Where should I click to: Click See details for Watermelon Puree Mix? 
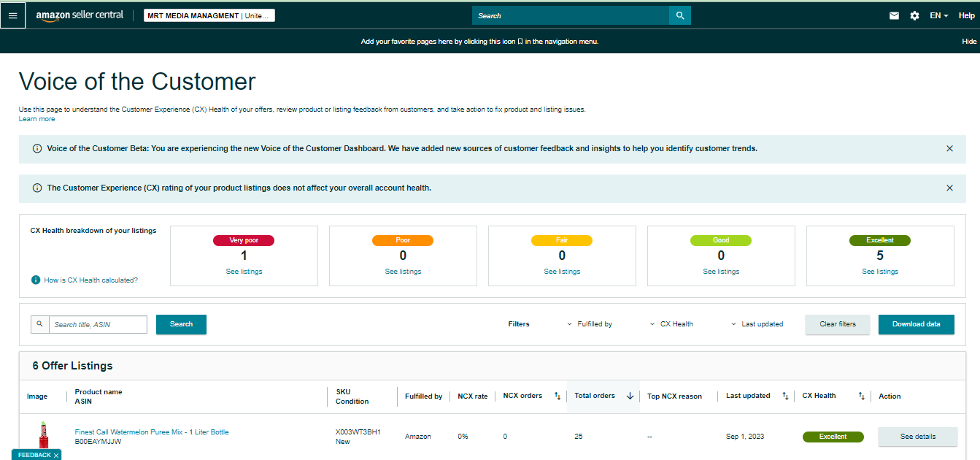click(917, 437)
